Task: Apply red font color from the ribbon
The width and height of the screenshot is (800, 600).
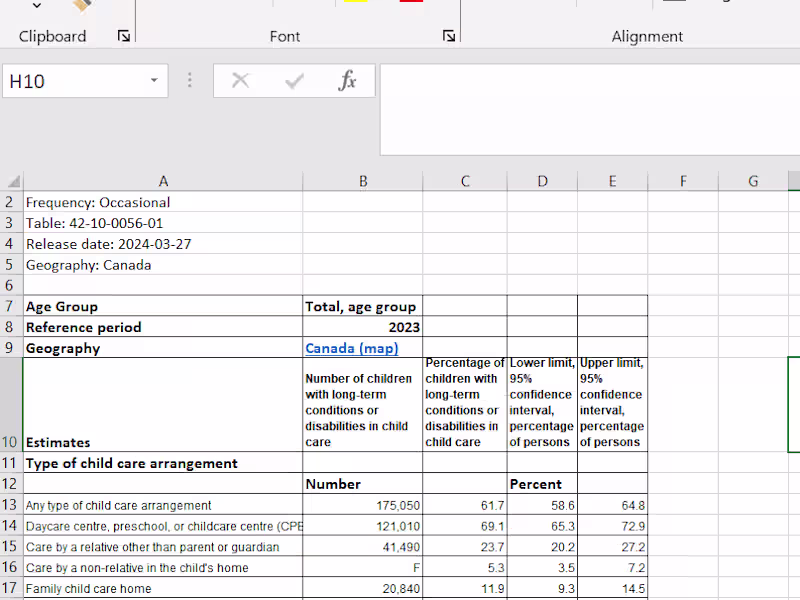Action: point(412,4)
